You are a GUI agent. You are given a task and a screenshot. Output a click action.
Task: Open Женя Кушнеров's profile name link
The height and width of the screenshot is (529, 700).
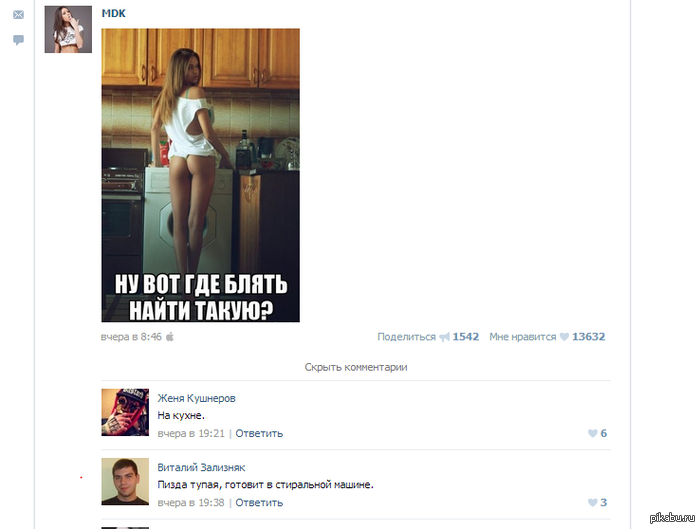click(x=196, y=398)
